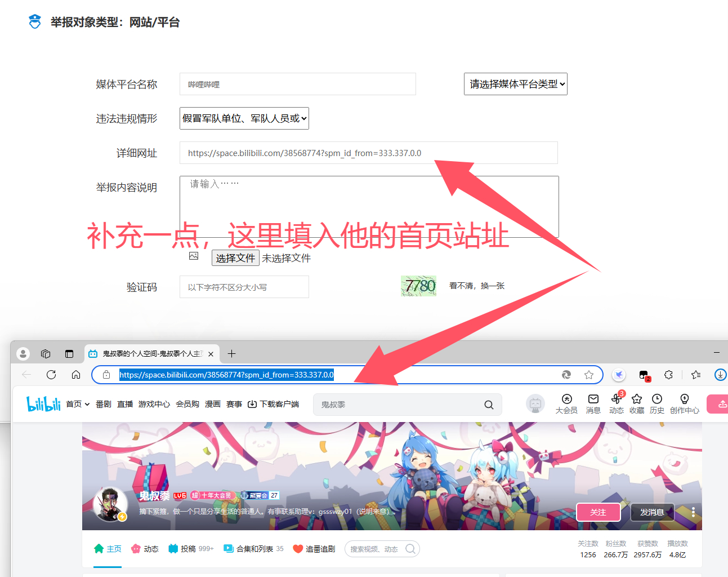
Task: Click the browser refresh icon
Action: [51, 375]
